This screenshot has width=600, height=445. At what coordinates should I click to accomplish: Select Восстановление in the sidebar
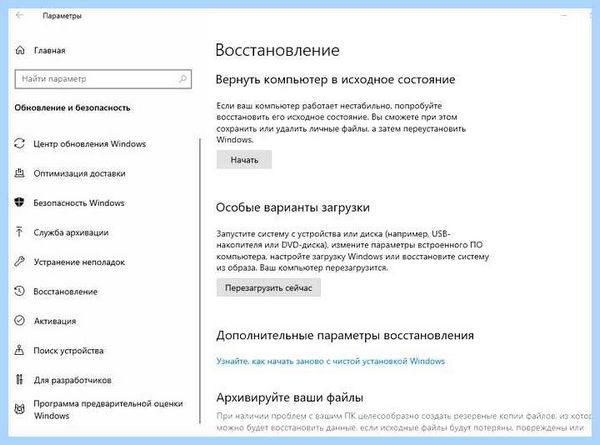65,292
